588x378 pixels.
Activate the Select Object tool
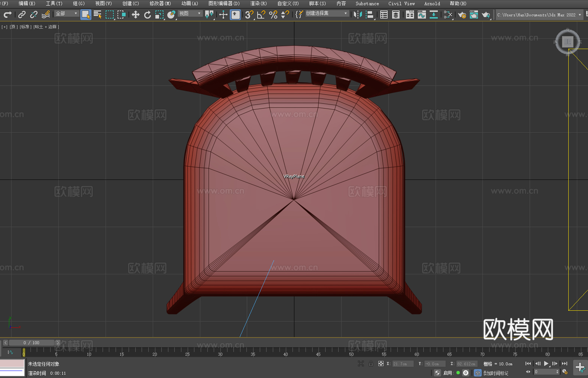[86, 14]
